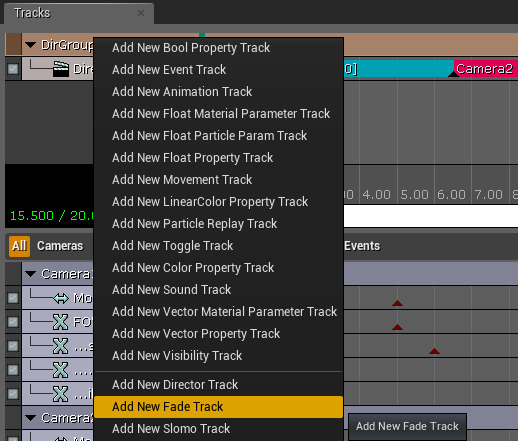Choose Add New Movement Track
Viewport: 518px width, 441px height.
(x=219, y=180)
